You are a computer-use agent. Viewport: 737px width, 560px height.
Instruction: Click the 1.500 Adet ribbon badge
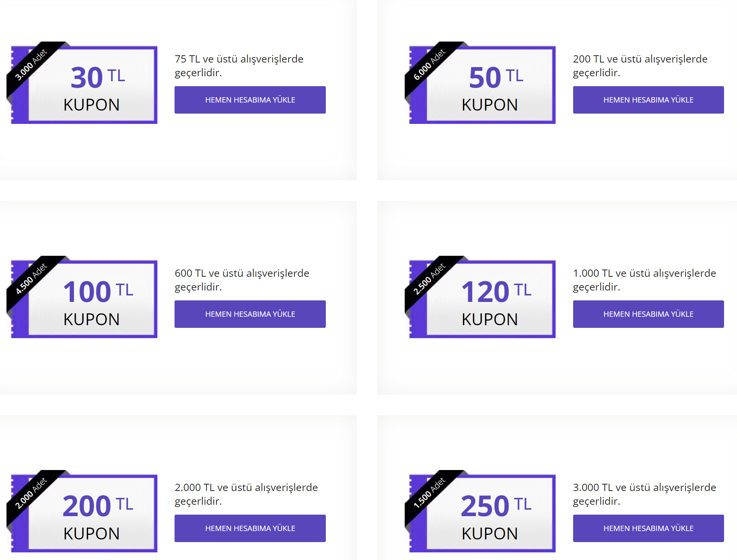429,493
